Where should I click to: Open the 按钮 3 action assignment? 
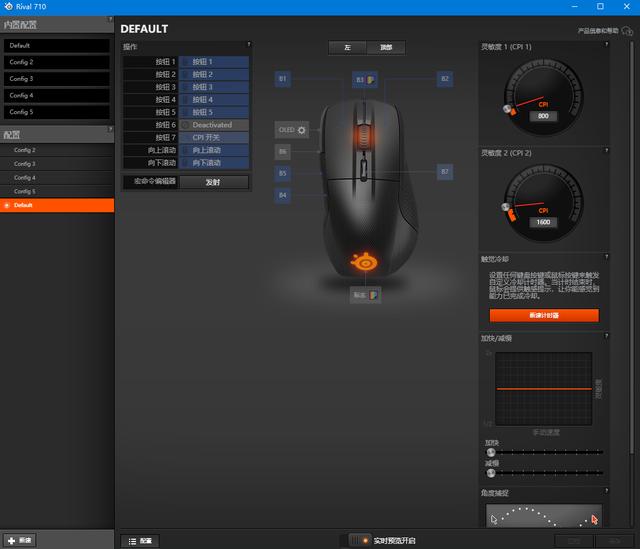coord(214,87)
